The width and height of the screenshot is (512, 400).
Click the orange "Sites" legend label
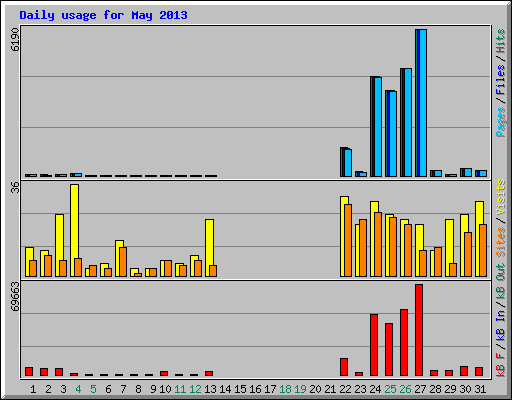[501, 242]
